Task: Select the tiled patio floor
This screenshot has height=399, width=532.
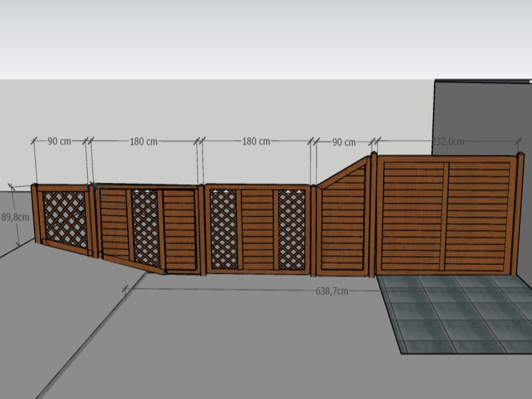Action: pyautogui.click(x=458, y=314)
